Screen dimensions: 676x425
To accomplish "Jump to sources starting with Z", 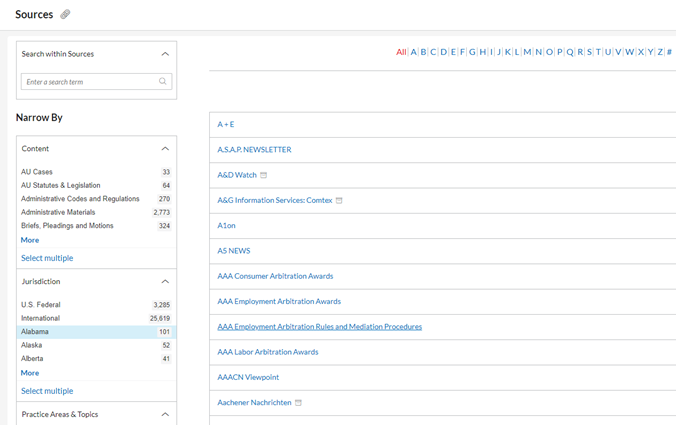I will [660, 52].
